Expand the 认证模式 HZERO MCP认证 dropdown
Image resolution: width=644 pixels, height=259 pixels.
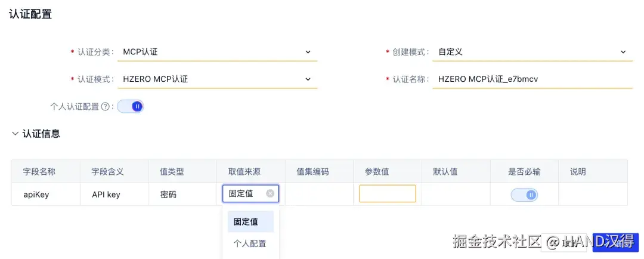click(x=308, y=79)
